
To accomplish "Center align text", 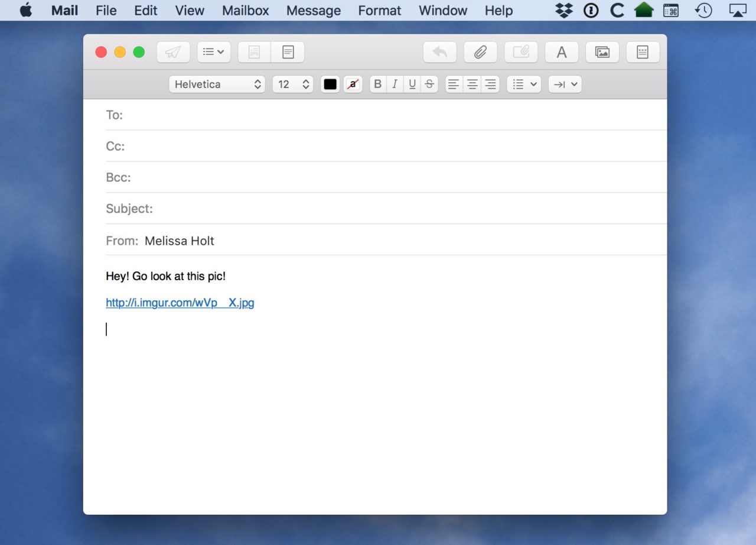I will [472, 85].
